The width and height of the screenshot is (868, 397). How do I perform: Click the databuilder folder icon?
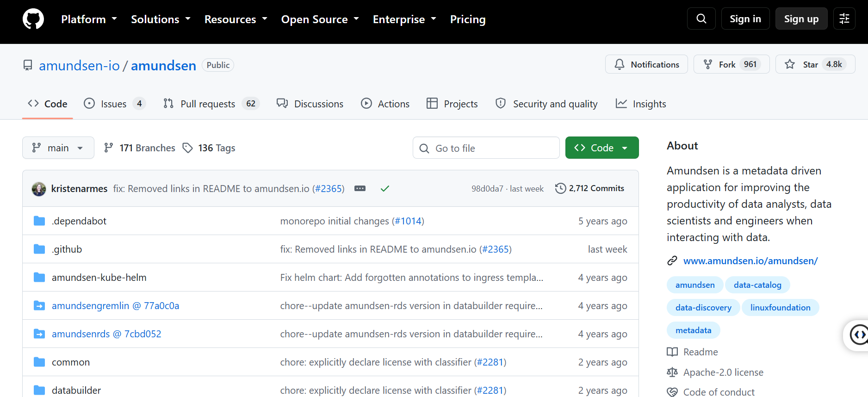(39, 391)
